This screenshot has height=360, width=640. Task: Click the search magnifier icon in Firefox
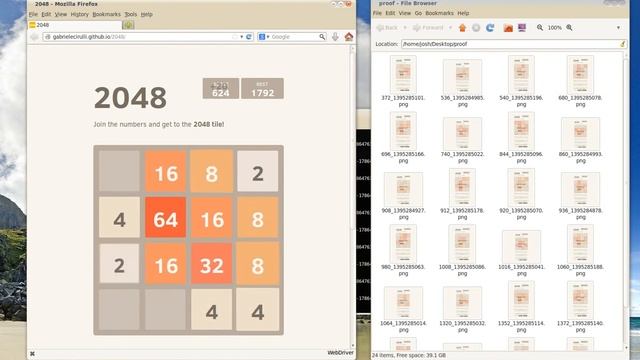(322, 37)
